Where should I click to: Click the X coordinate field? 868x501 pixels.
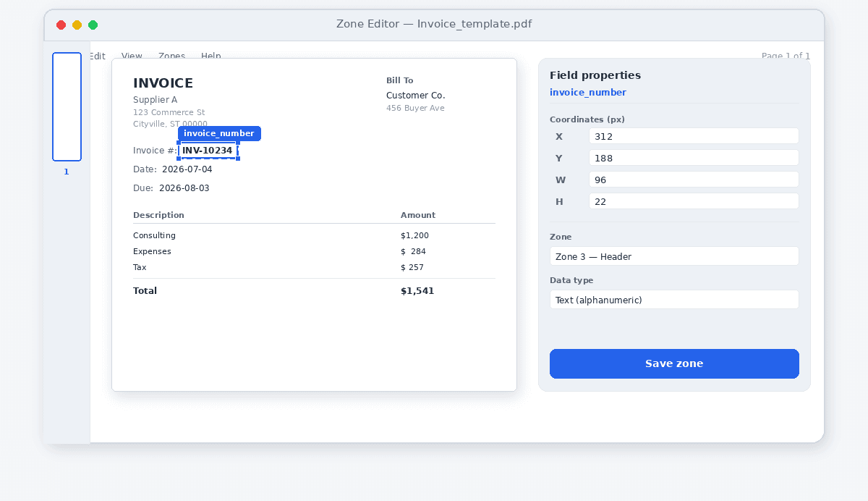694,136
